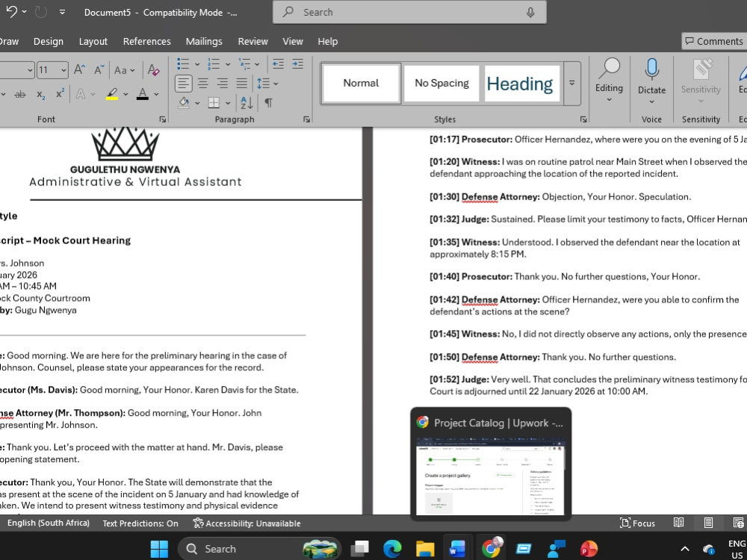The height and width of the screenshot is (560, 747).
Task: Click the Increase Font Size icon
Action: [x=80, y=70]
